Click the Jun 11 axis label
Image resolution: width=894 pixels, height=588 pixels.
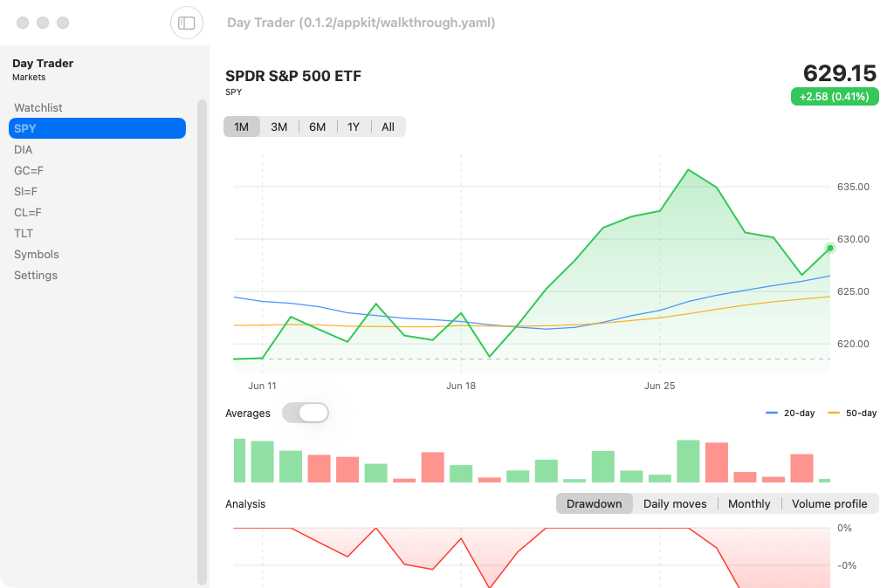[262, 386]
